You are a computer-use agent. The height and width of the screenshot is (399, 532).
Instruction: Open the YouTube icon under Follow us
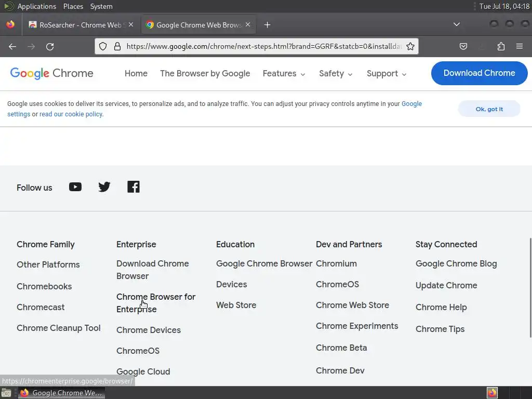[75, 187]
